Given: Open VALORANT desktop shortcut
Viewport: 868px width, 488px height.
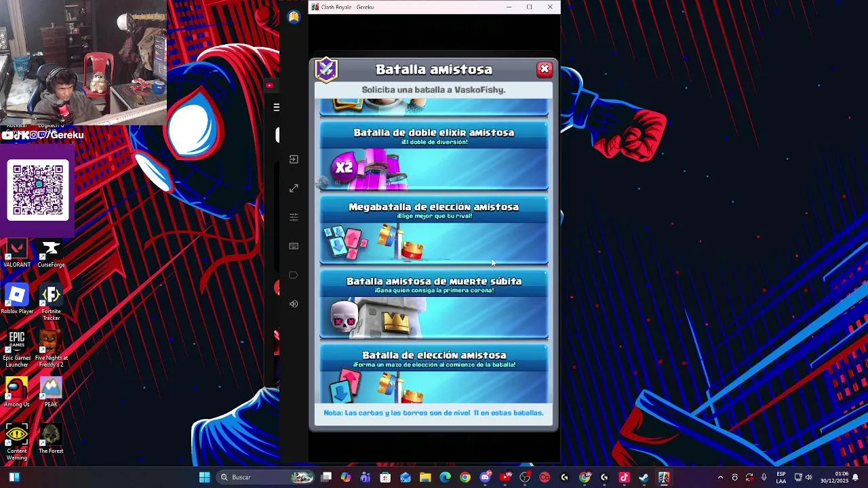Looking at the screenshot, I should pos(17,253).
